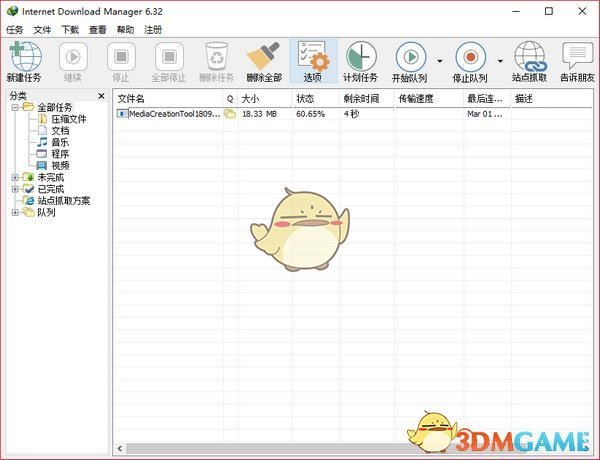Click the 全部停止 stop all icon
The image size is (600, 460).
tap(169, 57)
